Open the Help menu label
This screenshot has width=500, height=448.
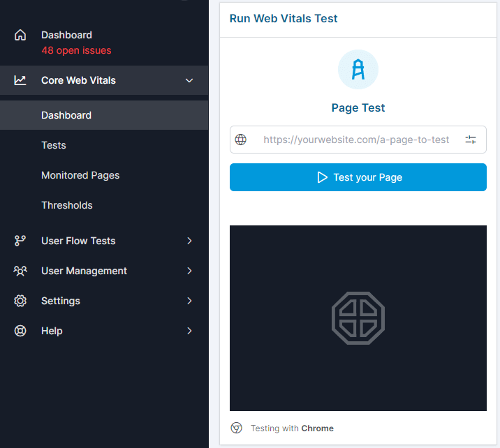click(x=52, y=331)
